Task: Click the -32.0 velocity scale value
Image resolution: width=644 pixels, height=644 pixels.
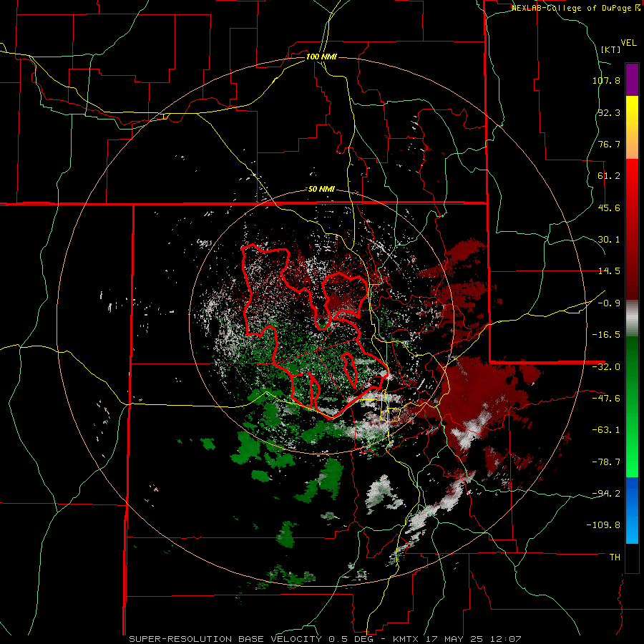Action: pos(606,367)
